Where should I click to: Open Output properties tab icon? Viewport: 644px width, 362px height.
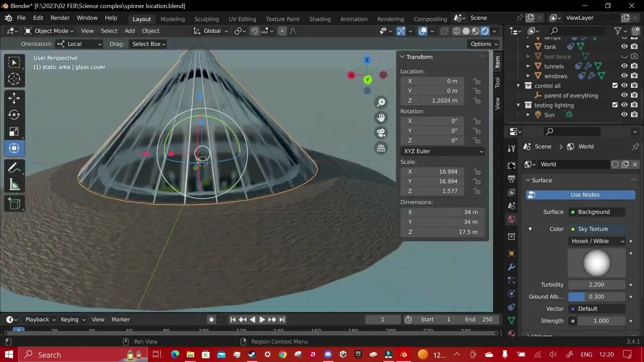point(511,179)
